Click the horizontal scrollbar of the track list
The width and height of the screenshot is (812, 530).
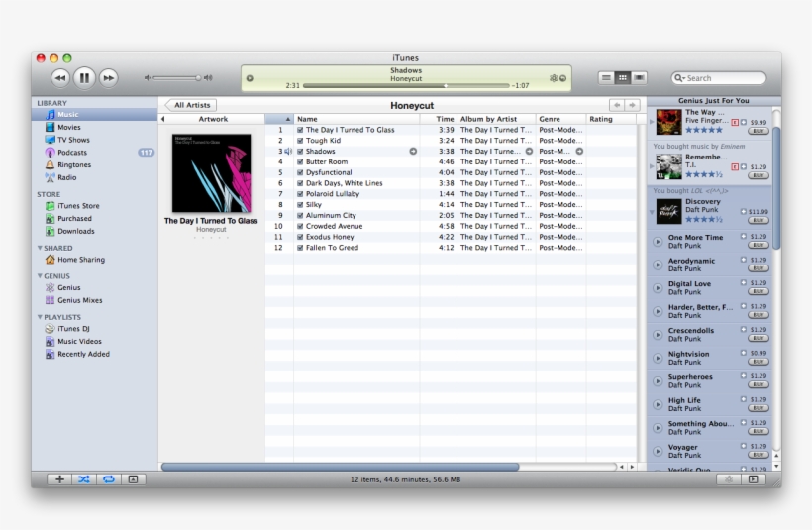[x=340, y=467]
